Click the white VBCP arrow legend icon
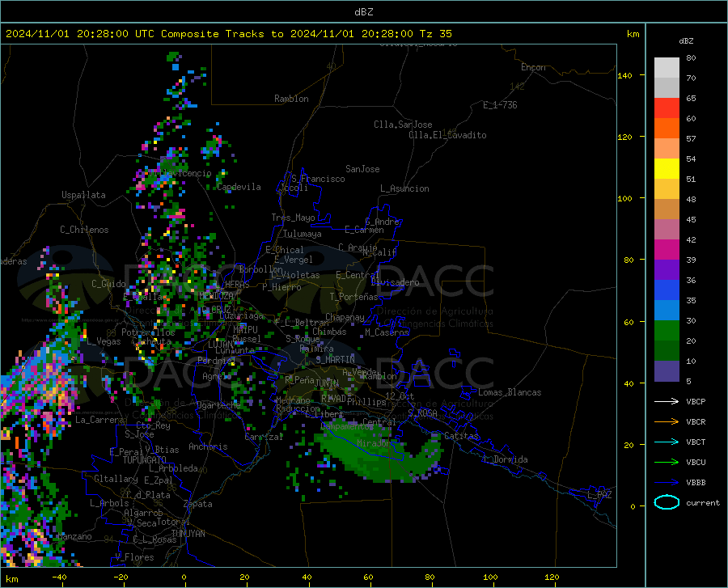 (x=667, y=401)
